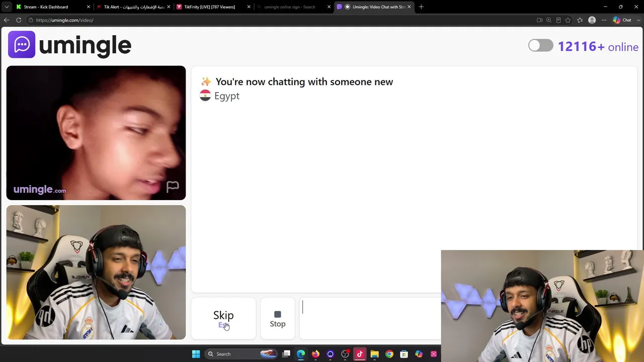Toggle the switch next to online count
This screenshot has height=362, width=644.
(541, 46)
